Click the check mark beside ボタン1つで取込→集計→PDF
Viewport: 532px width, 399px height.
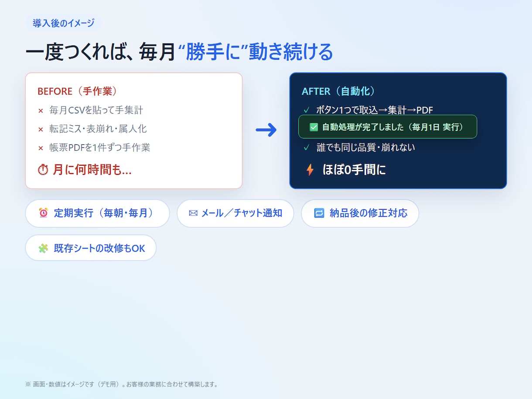(306, 110)
